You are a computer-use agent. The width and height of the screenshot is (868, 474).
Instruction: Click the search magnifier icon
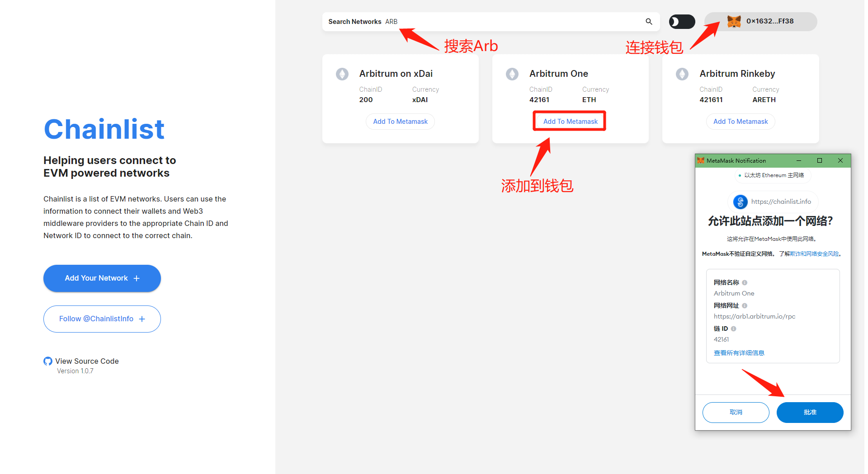tap(649, 22)
